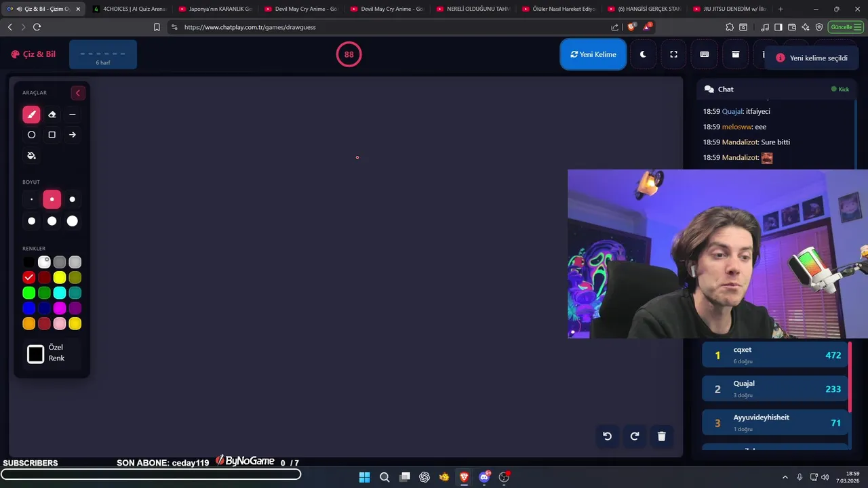Pick the checked red color swatch

28,277
